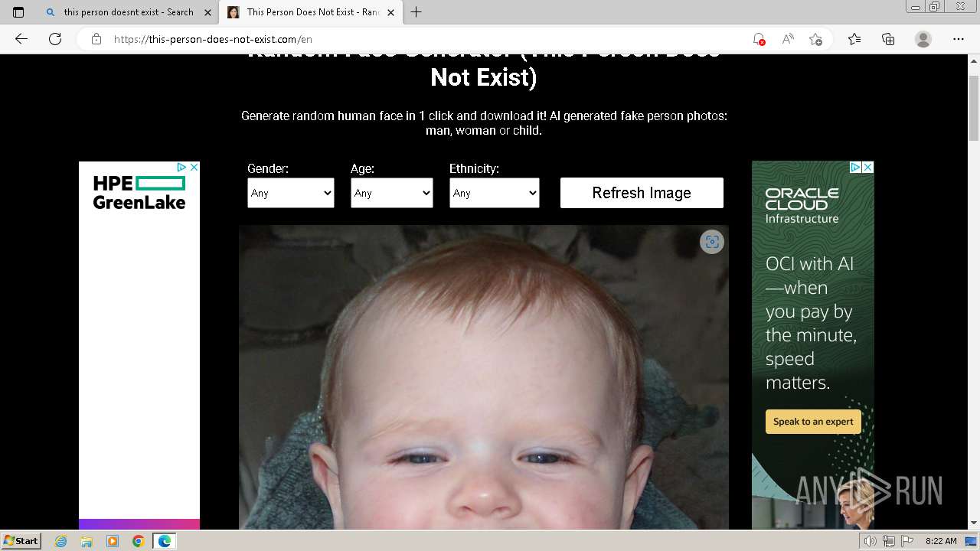Open the browser profile avatar

pos(923,39)
